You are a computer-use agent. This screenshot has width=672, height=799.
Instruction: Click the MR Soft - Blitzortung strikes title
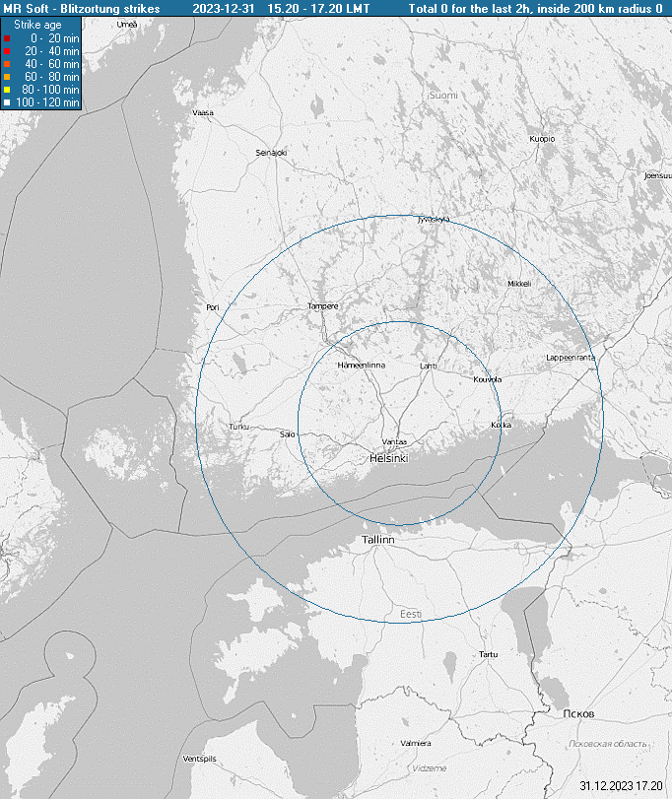click(x=82, y=8)
